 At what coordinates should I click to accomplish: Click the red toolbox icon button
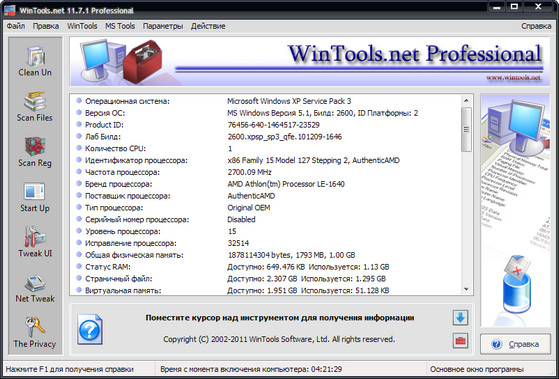point(460,340)
